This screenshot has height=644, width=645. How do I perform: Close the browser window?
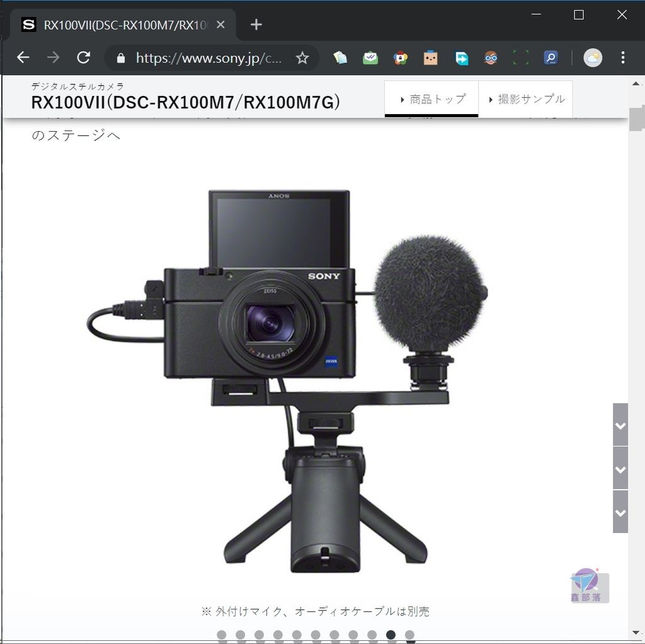622,15
